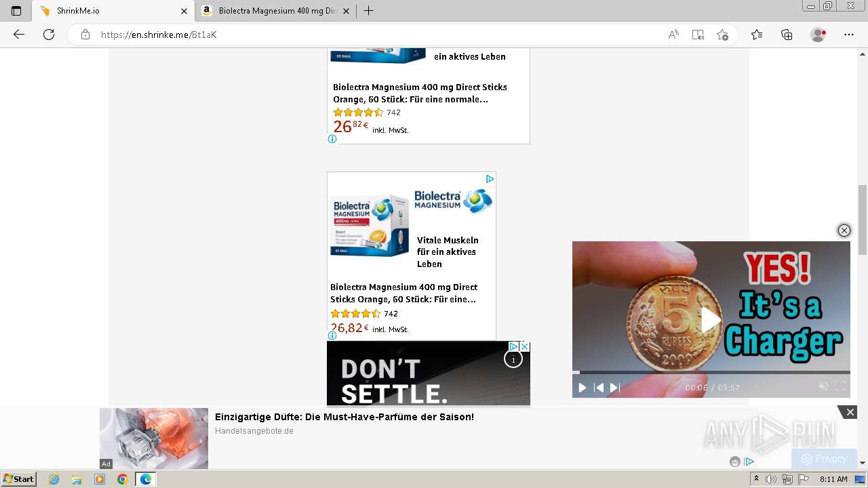Screen dimensions: 868x488
Task: Open the network tray icon
Action: (x=787, y=479)
